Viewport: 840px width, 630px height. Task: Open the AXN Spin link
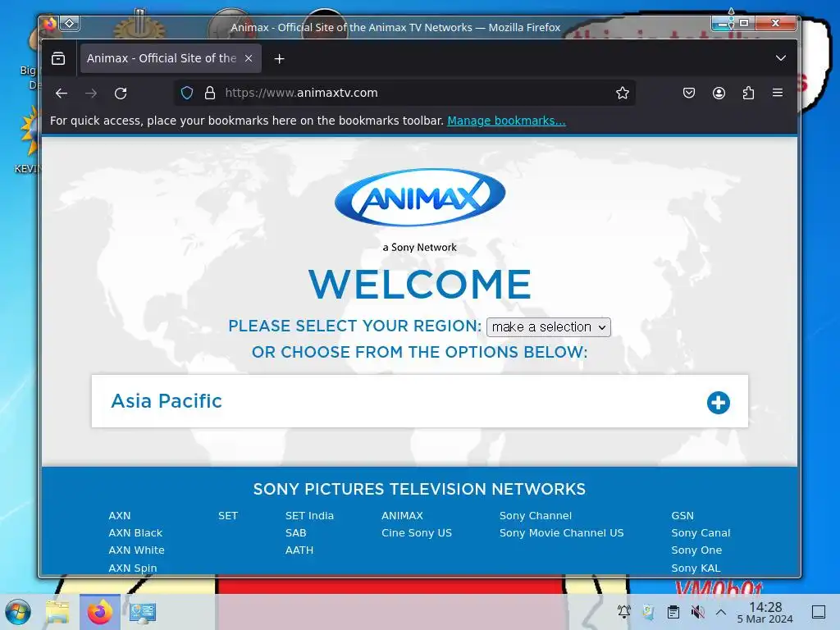tap(133, 568)
